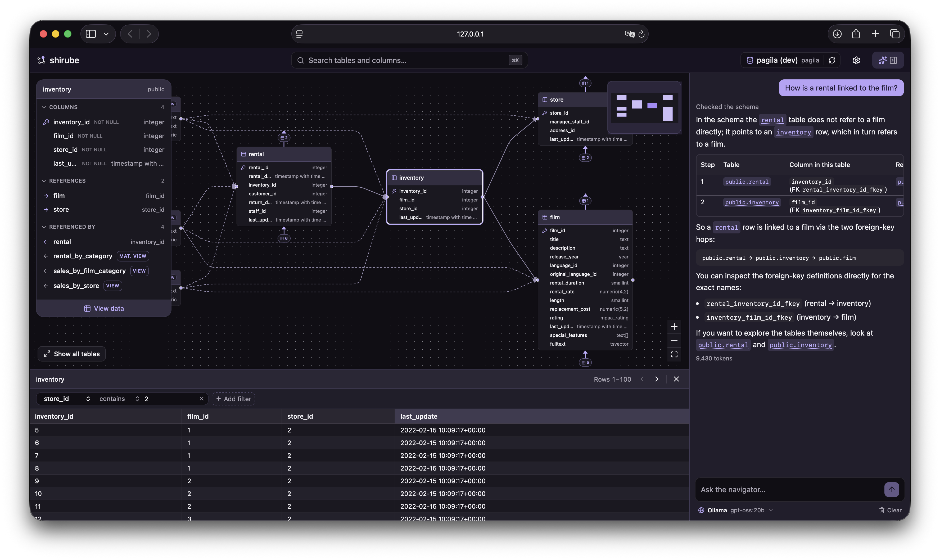Click the film_id row in the inventory columns list

click(x=104, y=136)
